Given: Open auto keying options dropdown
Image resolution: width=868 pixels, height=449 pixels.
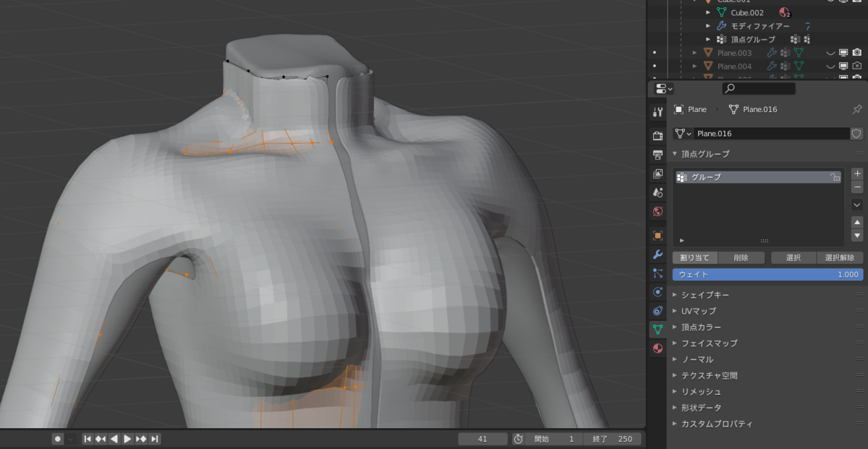Looking at the screenshot, I should [71, 439].
